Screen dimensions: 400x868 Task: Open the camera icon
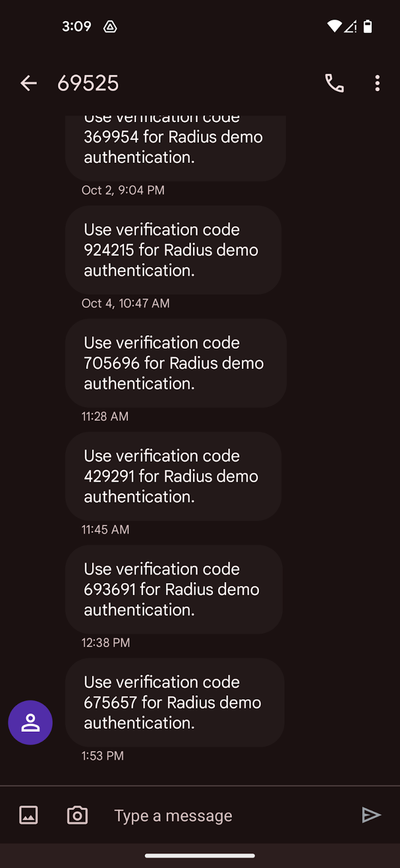(x=78, y=815)
